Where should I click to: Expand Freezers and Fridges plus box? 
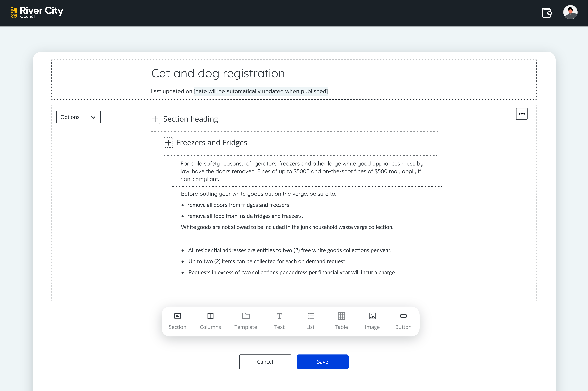point(168,143)
